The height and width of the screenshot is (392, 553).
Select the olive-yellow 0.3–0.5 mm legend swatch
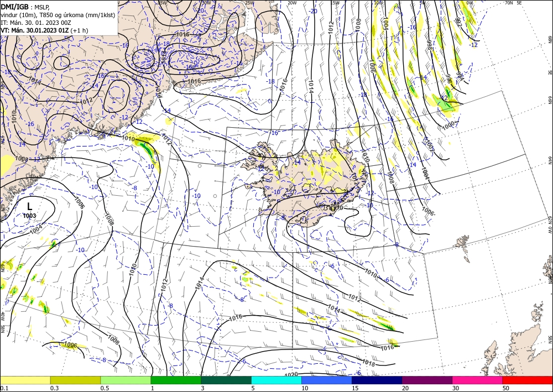pyautogui.click(x=75, y=380)
